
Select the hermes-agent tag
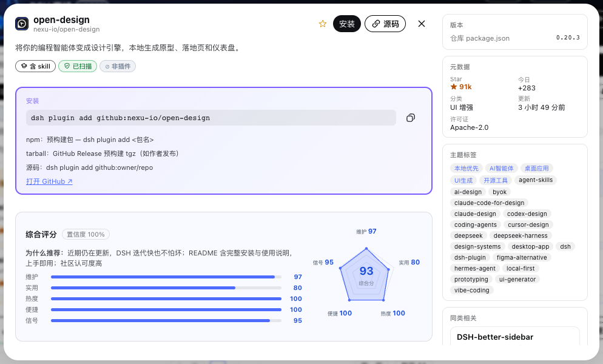pyautogui.click(x=474, y=269)
